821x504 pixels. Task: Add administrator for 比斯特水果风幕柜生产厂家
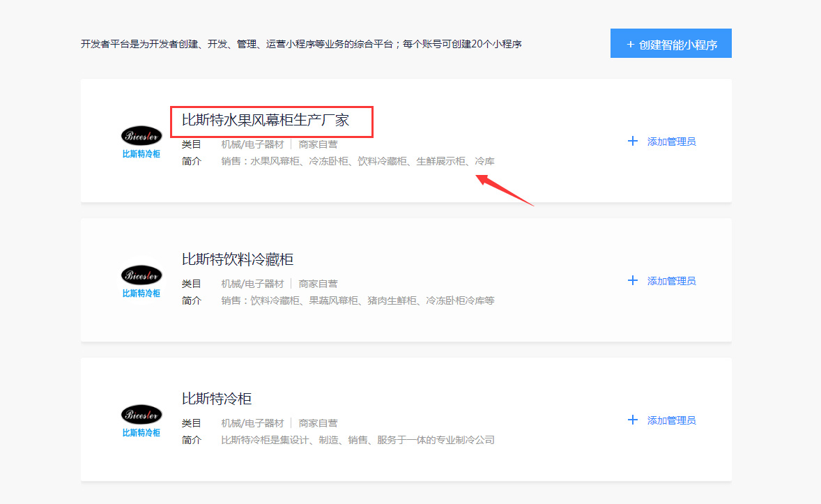(x=662, y=142)
